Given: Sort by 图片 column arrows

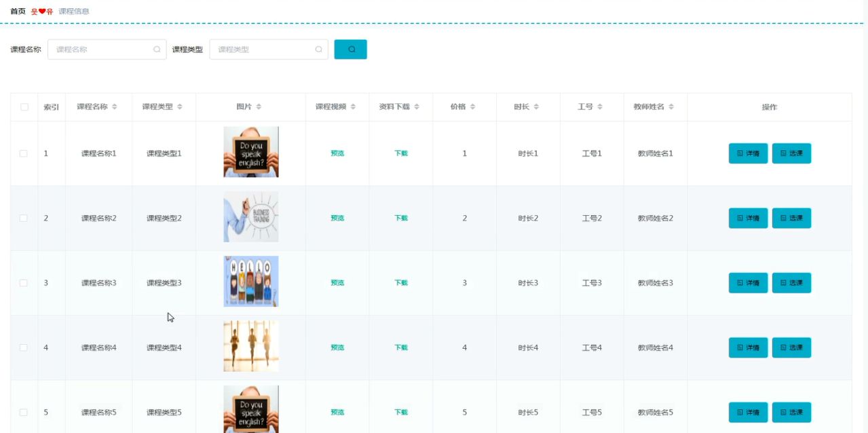Looking at the screenshot, I should pos(259,107).
